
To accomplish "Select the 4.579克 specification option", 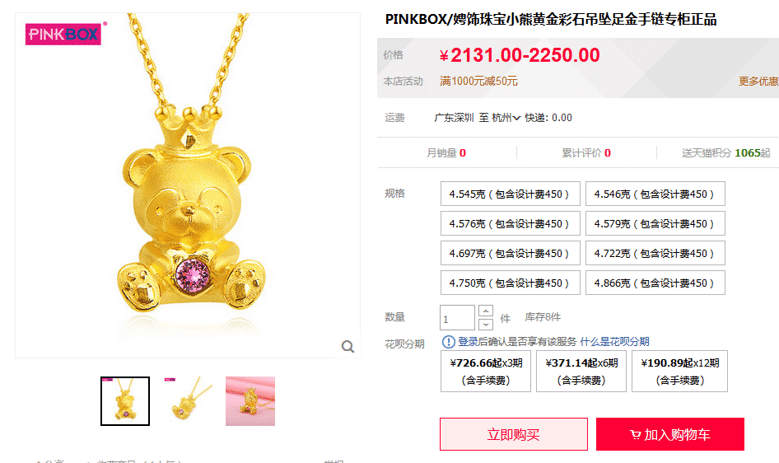I will click(x=655, y=224).
